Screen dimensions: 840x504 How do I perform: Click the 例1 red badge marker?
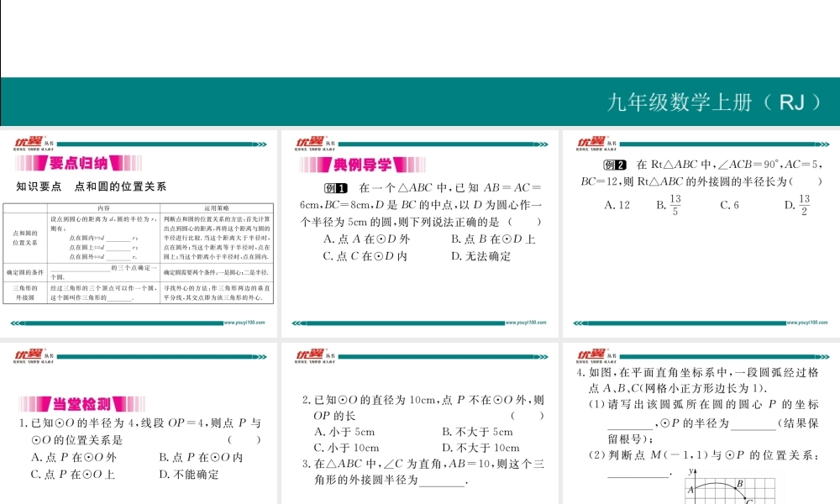[336, 187]
